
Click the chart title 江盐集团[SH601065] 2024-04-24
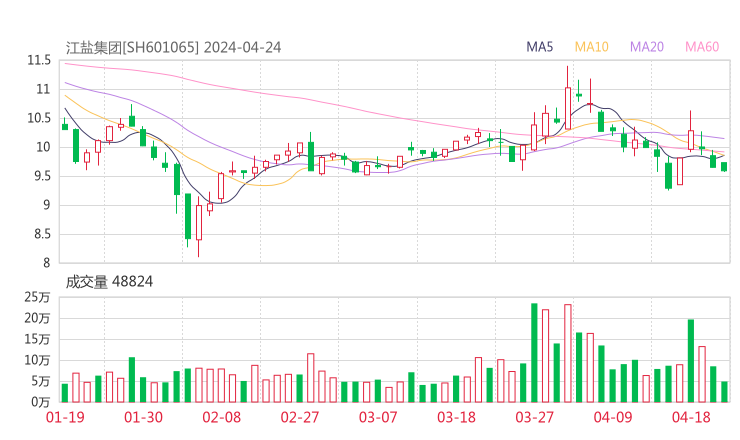(173, 48)
